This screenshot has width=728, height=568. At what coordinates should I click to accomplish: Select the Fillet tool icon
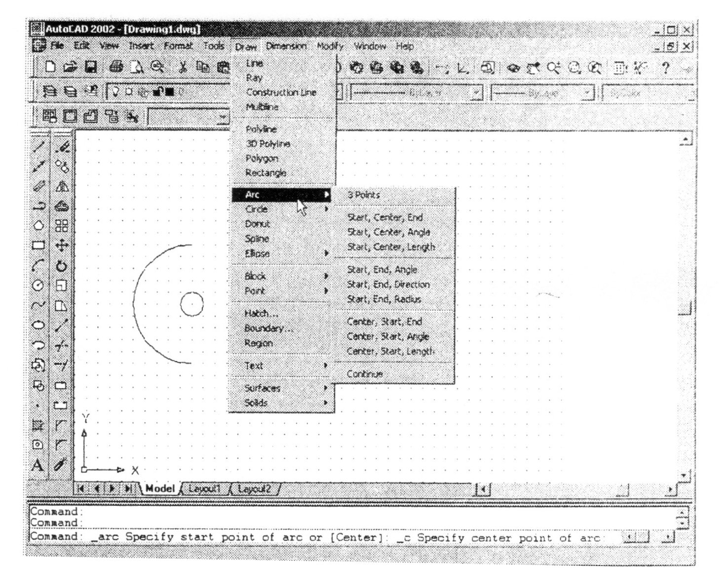(x=62, y=445)
